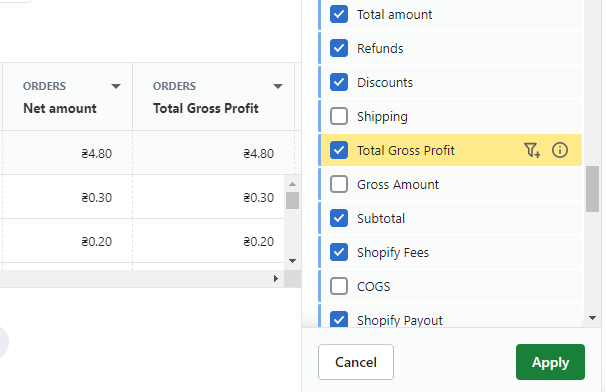The height and width of the screenshot is (392, 606).
Task: Click table vertical scrollbar up arrow
Action: click(x=293, y=184)
